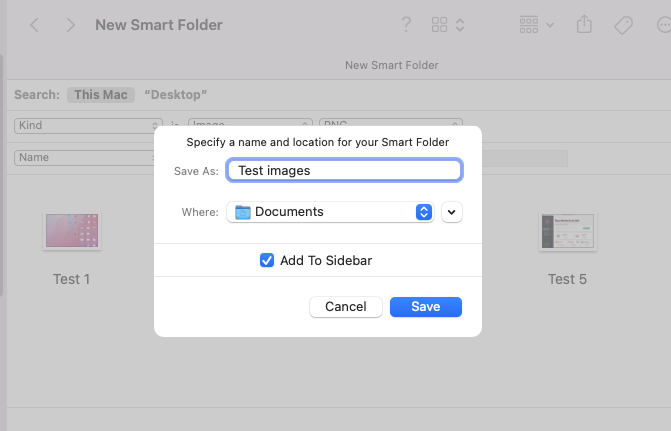Click the Cancel button
The height and width of the screenshot is (431, 671).
click(346, 307)
